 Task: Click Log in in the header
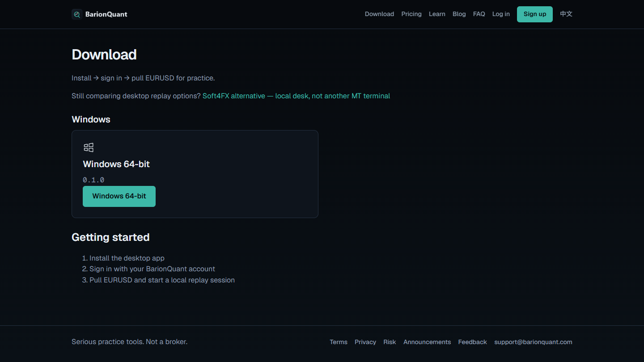[x=501, y=14]
